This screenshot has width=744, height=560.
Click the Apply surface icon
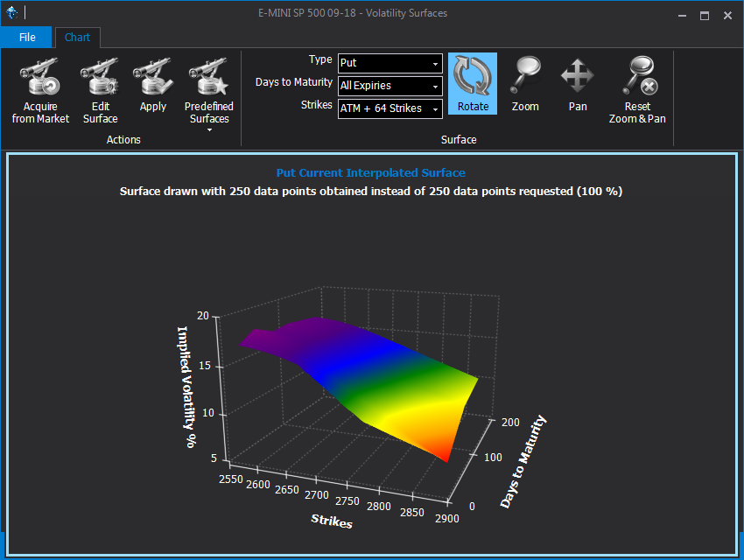152,78
